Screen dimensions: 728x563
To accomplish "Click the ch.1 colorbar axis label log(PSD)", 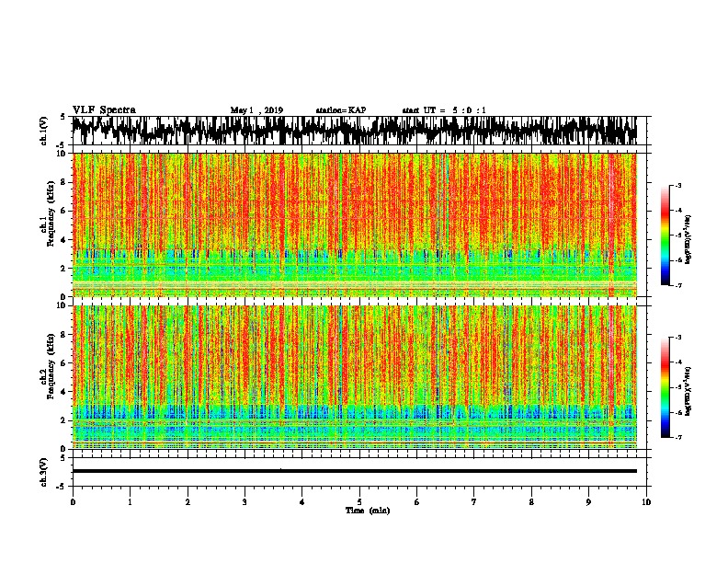I will (688, 239).
